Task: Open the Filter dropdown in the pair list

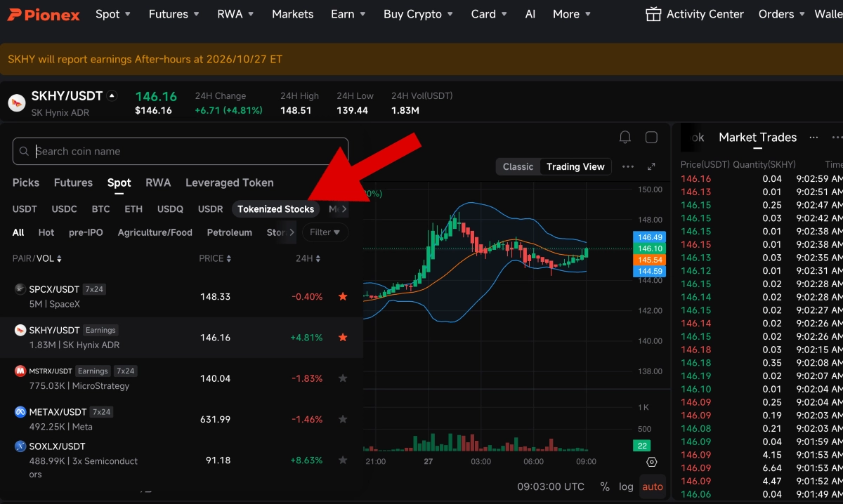Action: [325, 232]
